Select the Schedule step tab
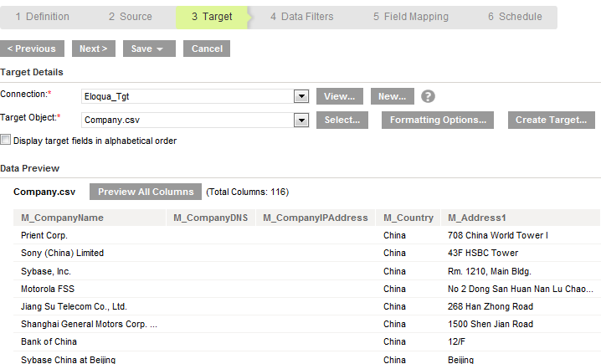 click(x=515, y=17)
